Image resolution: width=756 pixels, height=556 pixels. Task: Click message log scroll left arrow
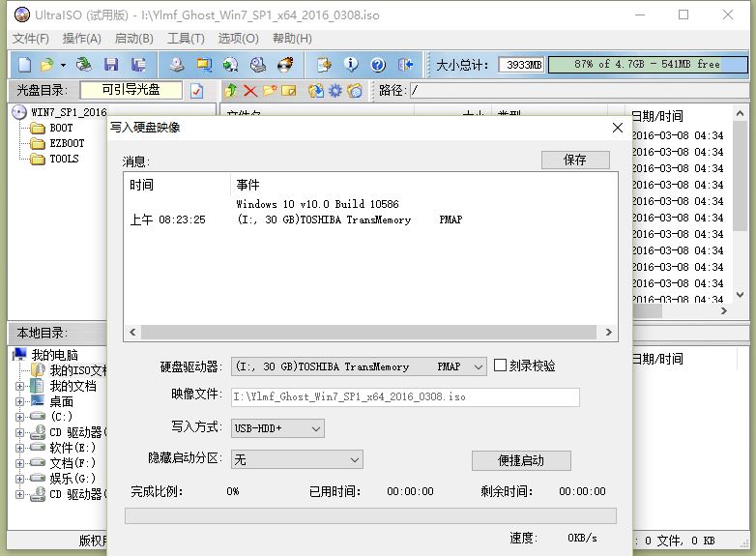click(x=132, y=333)
